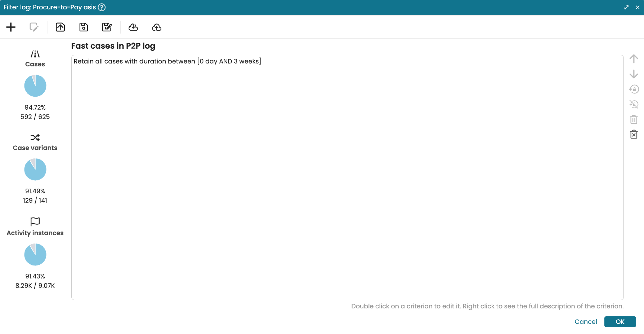Cancel the filter log dialog
The height and width of the screenshot is (334, 644).
tap(585, 322)
